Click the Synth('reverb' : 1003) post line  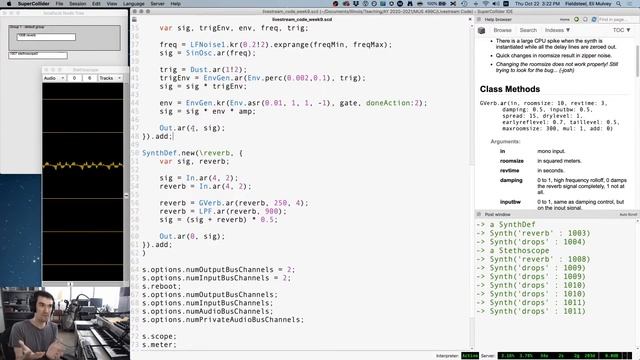(x=533, y=233)
